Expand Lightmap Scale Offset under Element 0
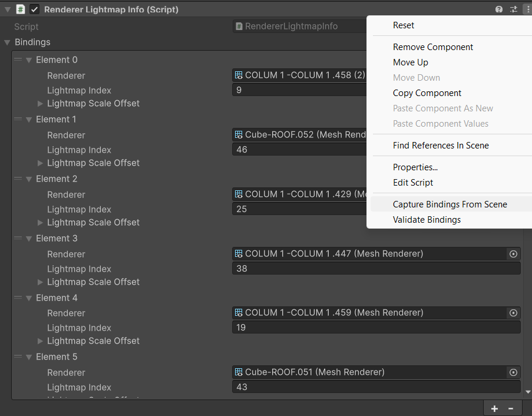Image resolution: width=532 pixels, height=416 pixels. tap(40, 104)
